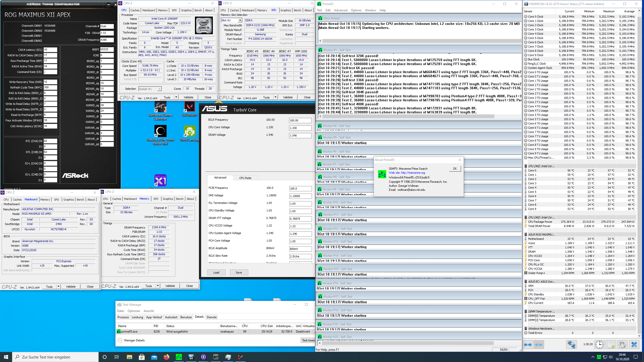Viewport: 644px width, 362px height.
Task: Open File Explorer from taskbar
Action: pyautogui.click(x=129, y=357)
